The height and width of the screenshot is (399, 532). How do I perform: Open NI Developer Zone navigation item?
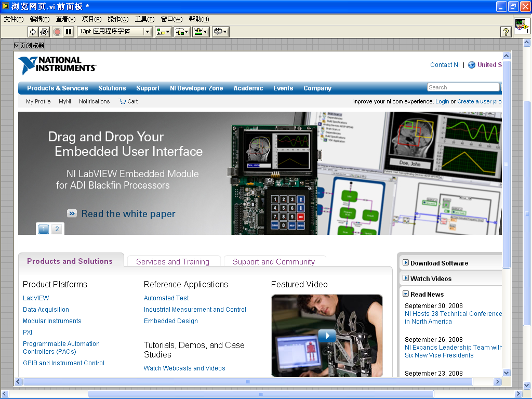(196, 88)
